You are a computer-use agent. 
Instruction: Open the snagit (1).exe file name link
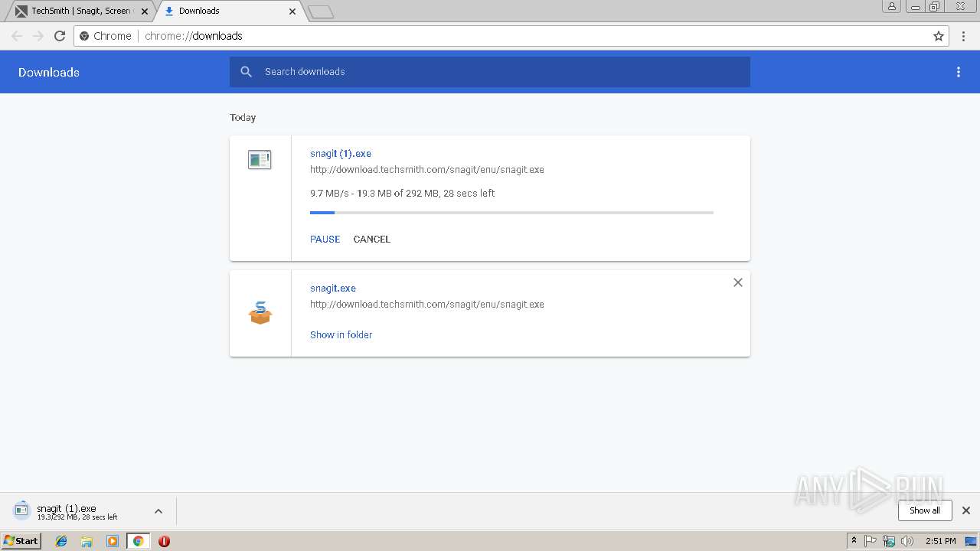341,154
